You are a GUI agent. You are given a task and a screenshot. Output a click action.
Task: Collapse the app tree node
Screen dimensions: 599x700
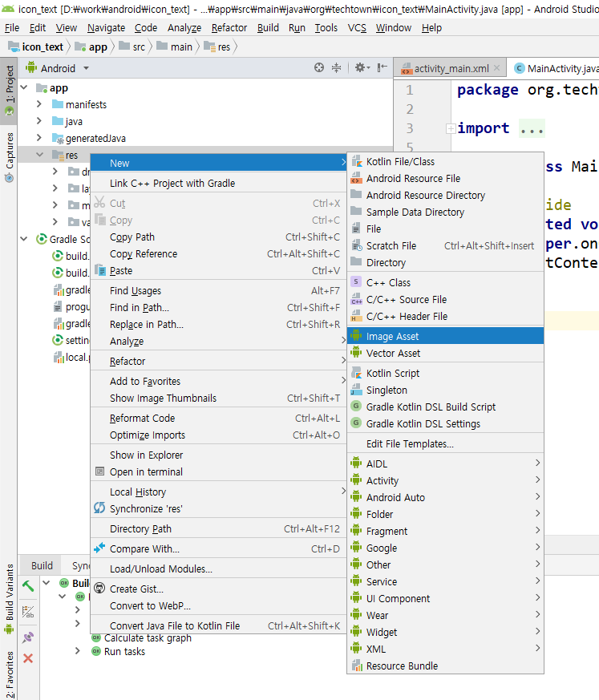(25, 87)
